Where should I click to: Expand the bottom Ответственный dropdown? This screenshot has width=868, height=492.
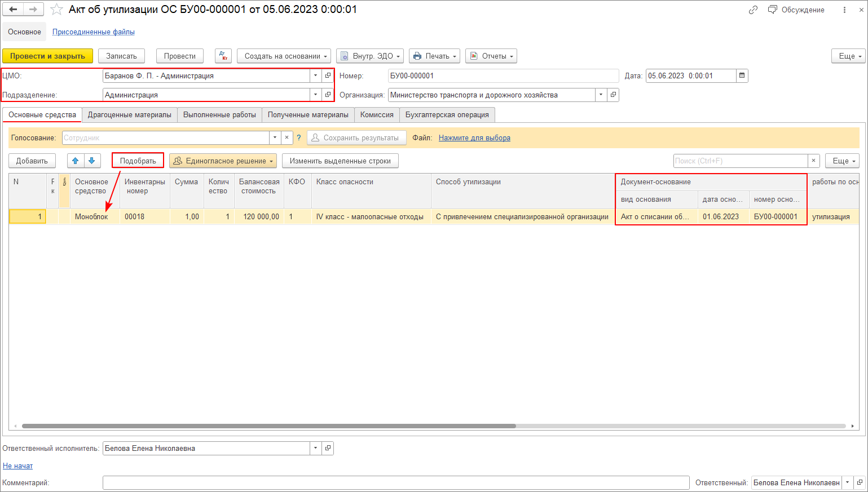point(847,482)
